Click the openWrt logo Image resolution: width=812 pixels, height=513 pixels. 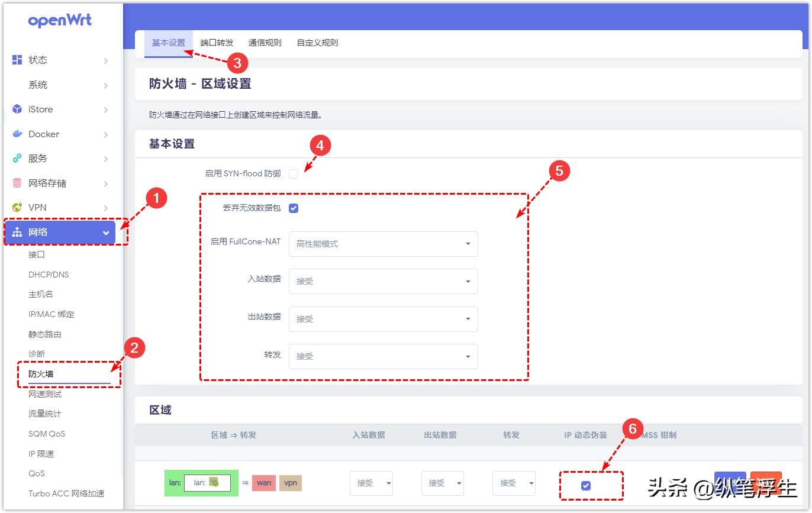point(60,21)
